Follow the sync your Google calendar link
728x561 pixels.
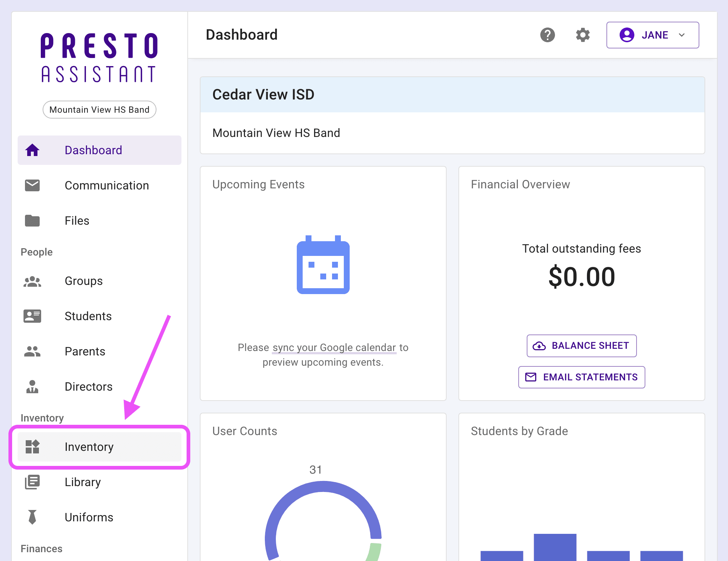click(x=334, y=348)
